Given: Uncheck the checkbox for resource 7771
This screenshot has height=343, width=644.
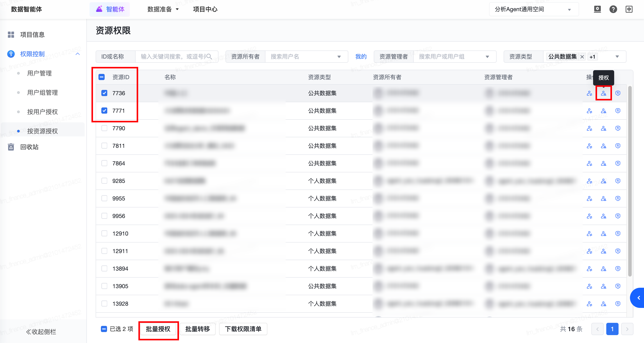Looking at the screenshot, I should click(x=104, y=111).
